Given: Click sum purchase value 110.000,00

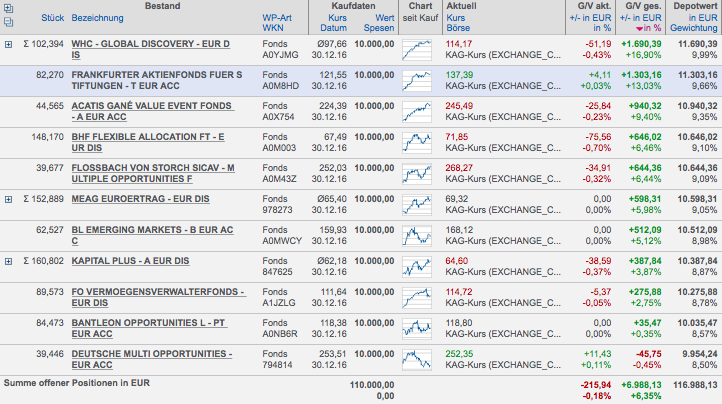Looking at the screenshot, I should 372,385.
